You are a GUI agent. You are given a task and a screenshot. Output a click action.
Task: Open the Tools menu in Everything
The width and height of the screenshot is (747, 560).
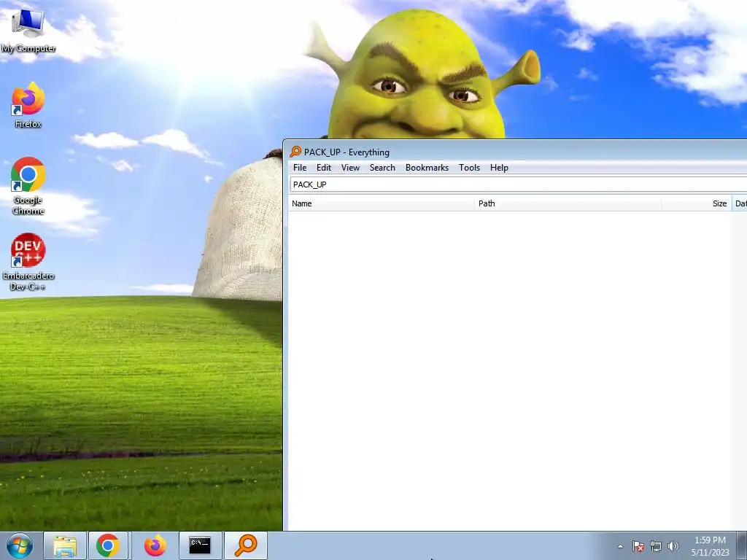point(469,168)
